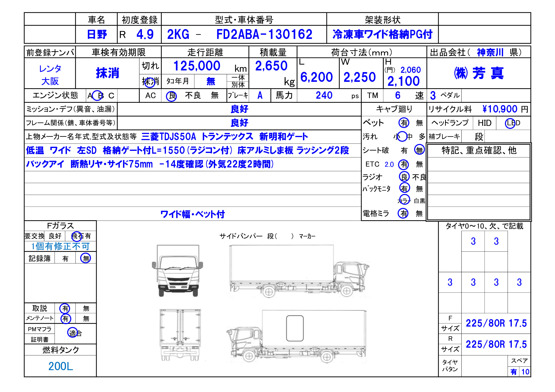555x392 pixels.
Task: Click the mileage value 125,000
Action: (x=197, y=66)
